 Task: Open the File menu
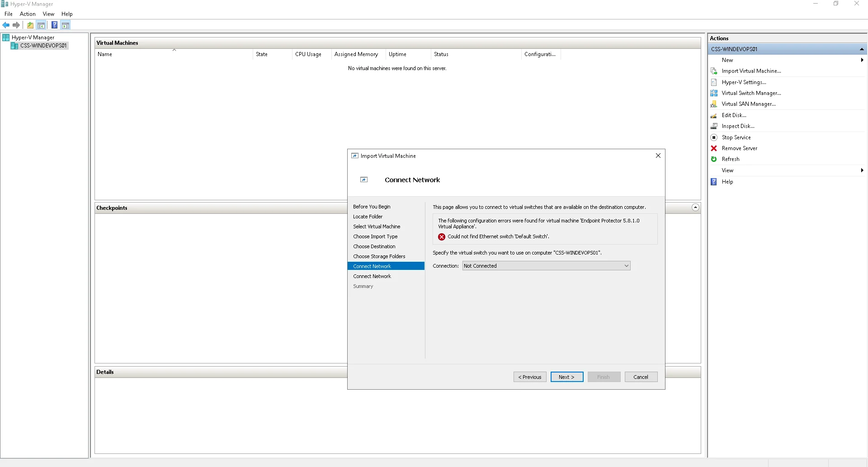(9, 14)
